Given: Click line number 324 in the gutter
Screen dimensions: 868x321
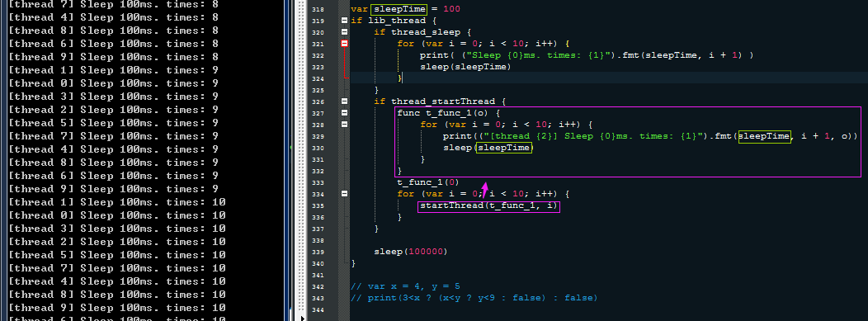Looking at the screenshot, I should (x=318, y=78).
